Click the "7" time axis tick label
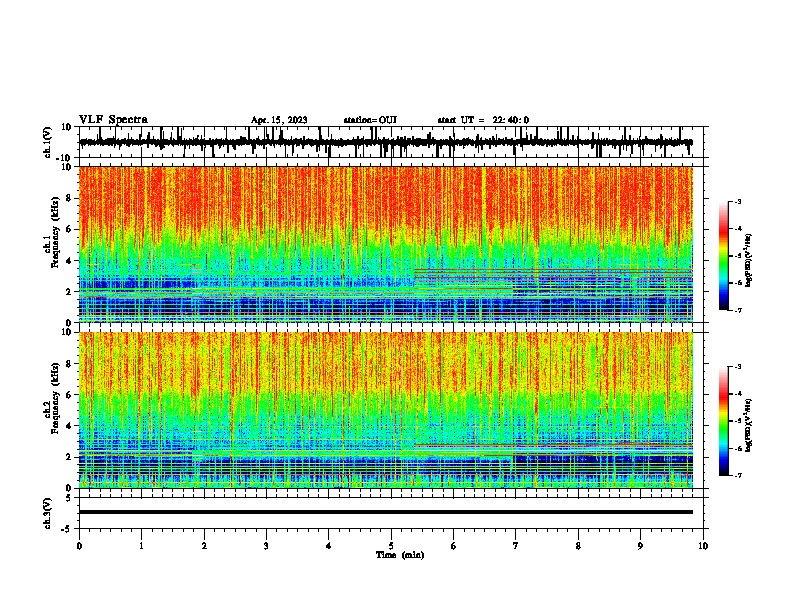Screen dimensions: 792x612 pyautogui.click(x=516, y=546)
